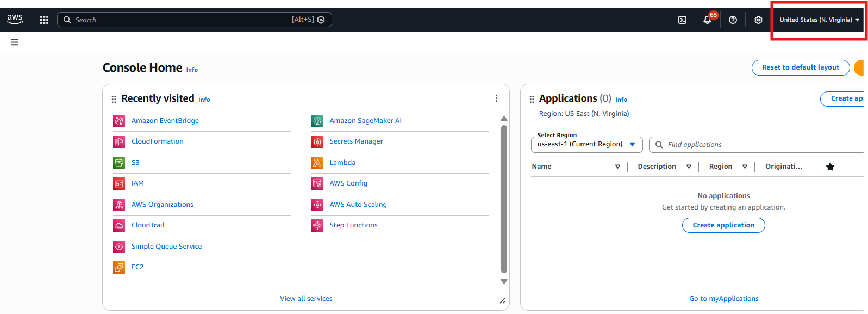
Task: Click the Amazon EventBridge service icon
Action: tap(119, 121)
